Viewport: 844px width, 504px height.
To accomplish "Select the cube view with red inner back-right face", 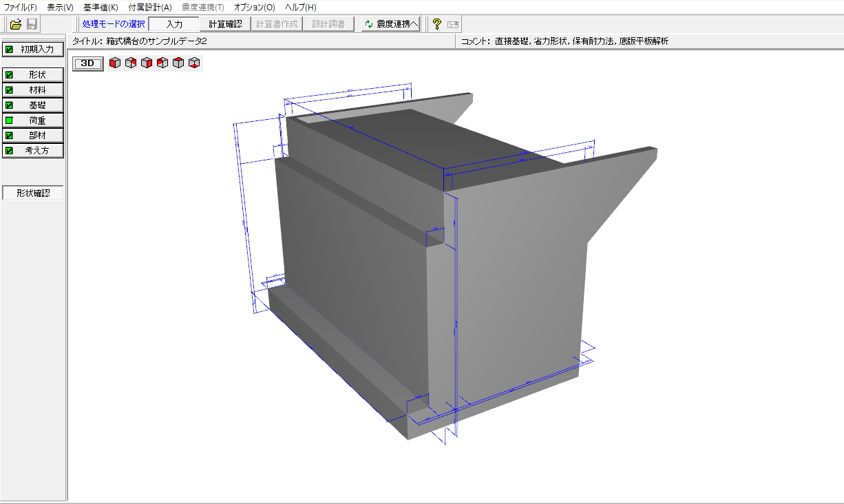I will [131, 63].
